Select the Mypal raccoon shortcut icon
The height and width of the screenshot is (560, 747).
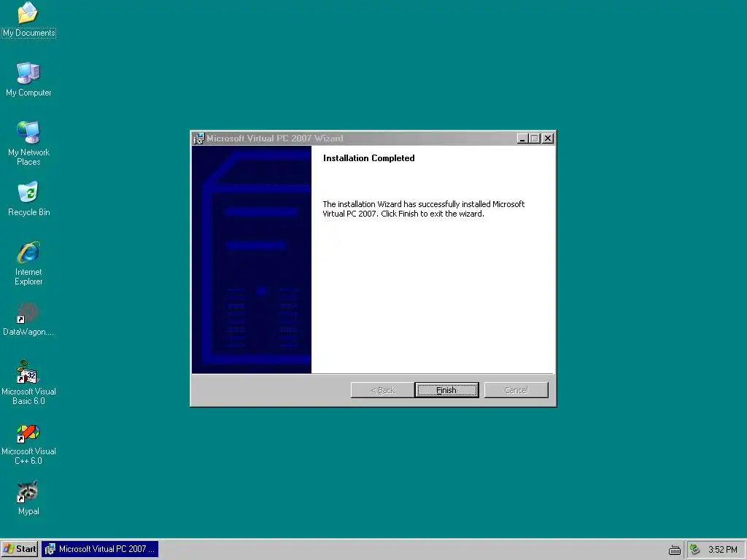click(x=28, y=498)
